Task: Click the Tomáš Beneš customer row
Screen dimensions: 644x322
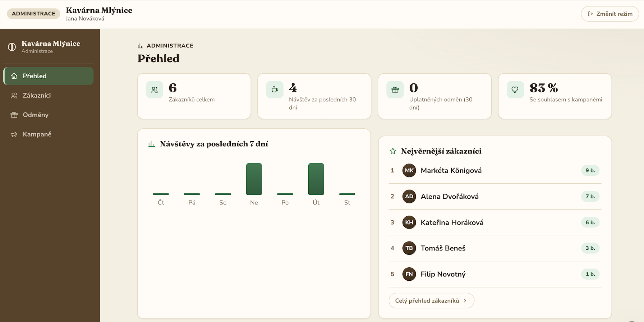Action: (495, 248)
